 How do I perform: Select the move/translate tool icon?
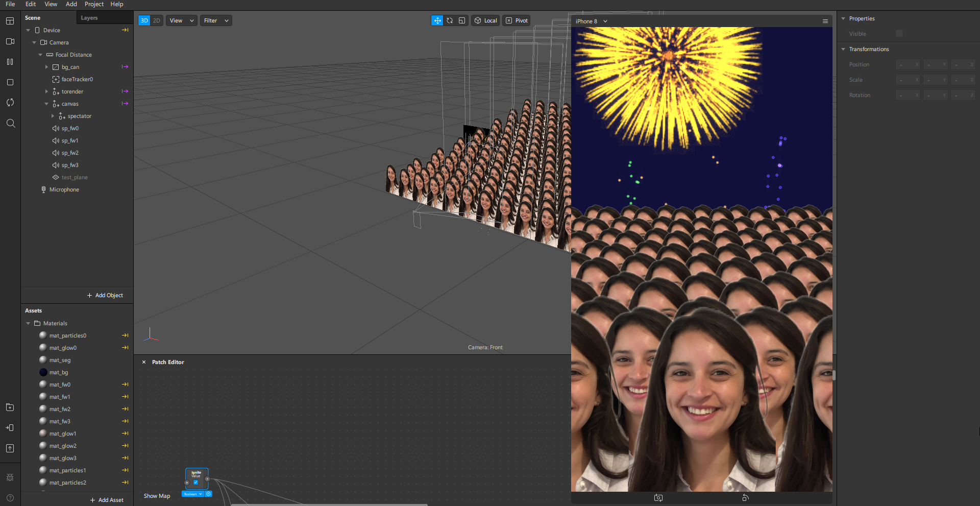click(x=437, y=20)
